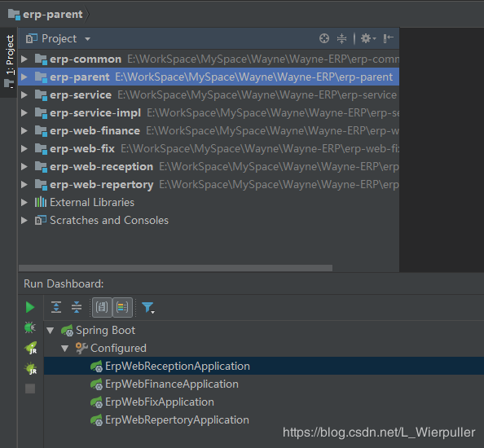Hide the Project tool window
484x448 pixels.
click(388, 38)
